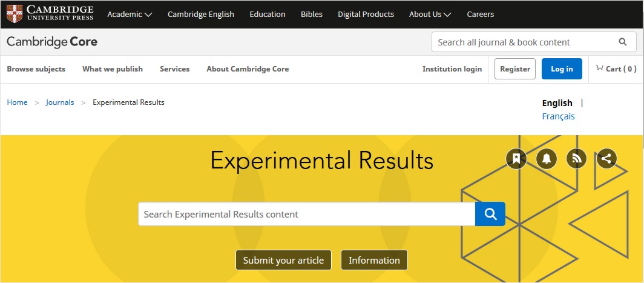Image resolution: width=644 pixels, height=283 pixels.
Task: Follow the Journals breadcrumb link
Action: pyautogui.click(x=60, y=102)
